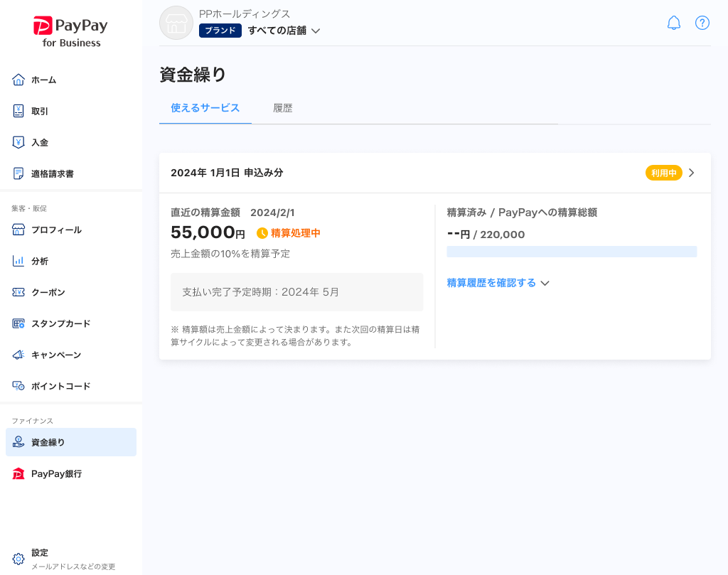Click the ファイナンス section label
Image resolution: width=728 pixels, height=575 pixels.
(33, 421)
